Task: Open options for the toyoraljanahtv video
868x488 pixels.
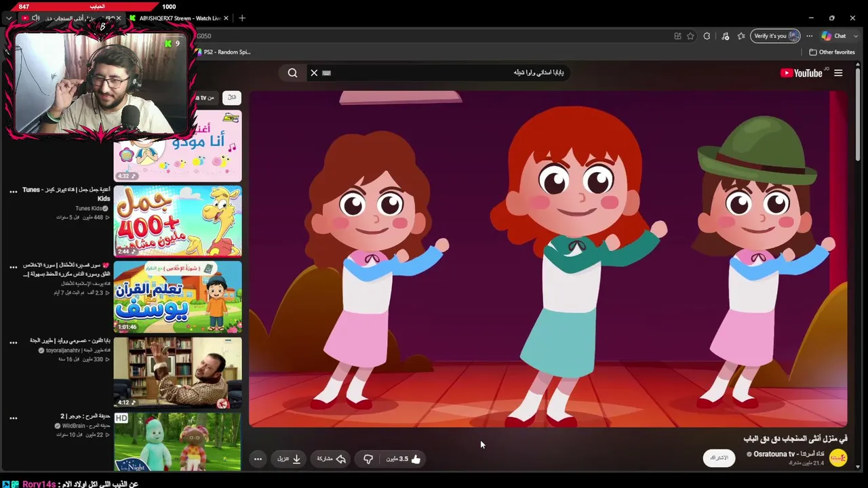Action: [x=13, y=343]
